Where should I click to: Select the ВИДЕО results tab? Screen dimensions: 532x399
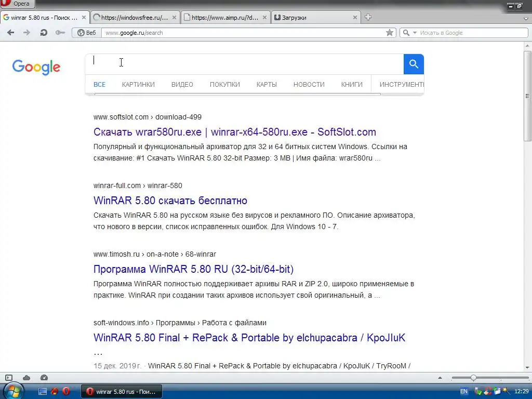pos(182,85)
